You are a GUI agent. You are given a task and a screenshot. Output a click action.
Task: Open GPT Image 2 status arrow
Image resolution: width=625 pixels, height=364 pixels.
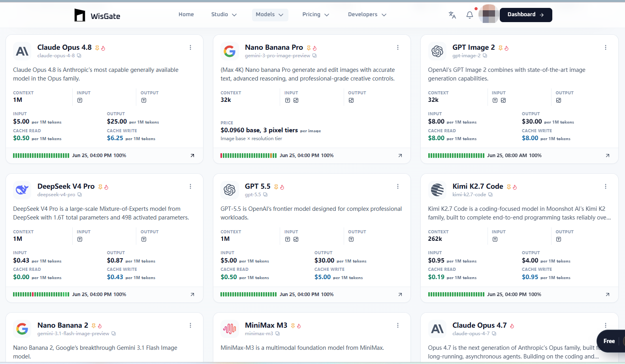[608, 156]
